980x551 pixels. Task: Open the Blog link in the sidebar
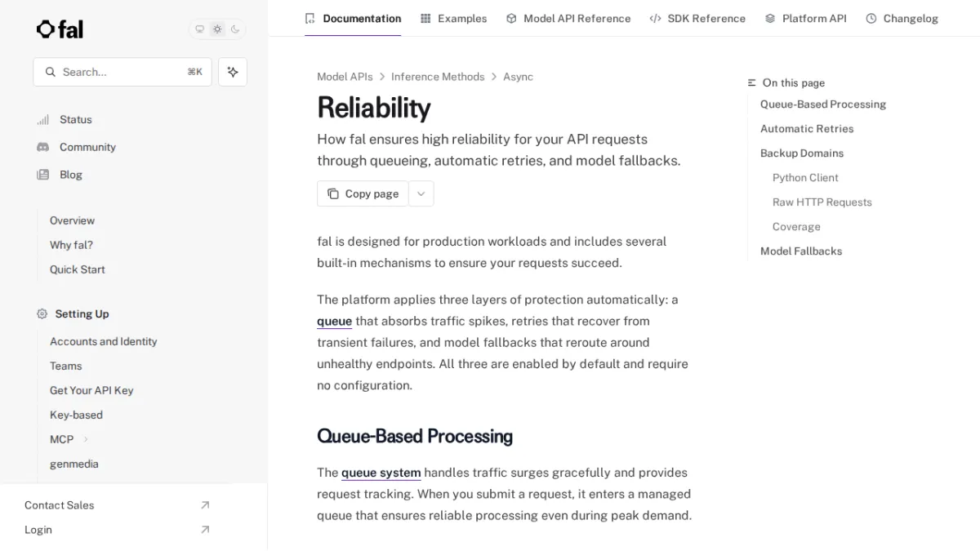click(71, 175)
